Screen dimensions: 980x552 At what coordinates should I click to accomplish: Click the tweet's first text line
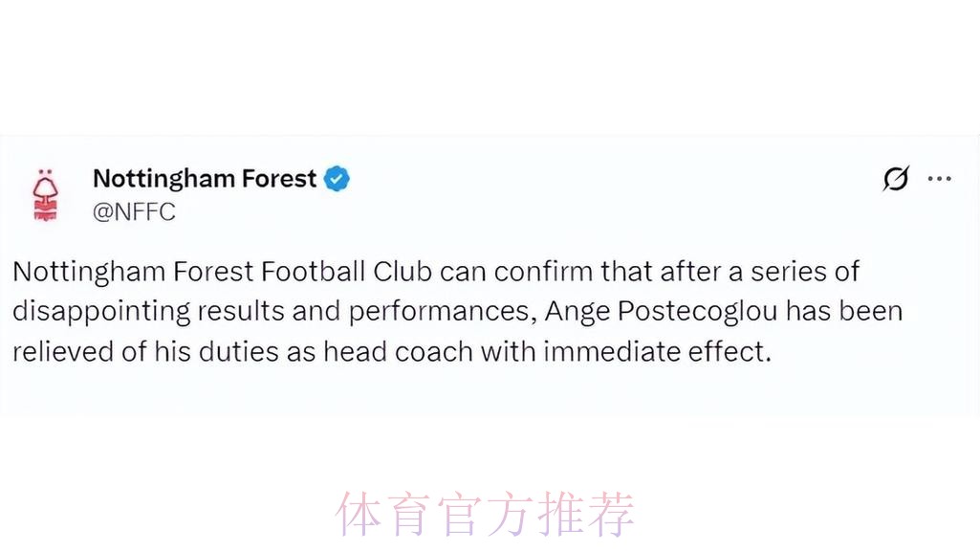pos(435,272)
